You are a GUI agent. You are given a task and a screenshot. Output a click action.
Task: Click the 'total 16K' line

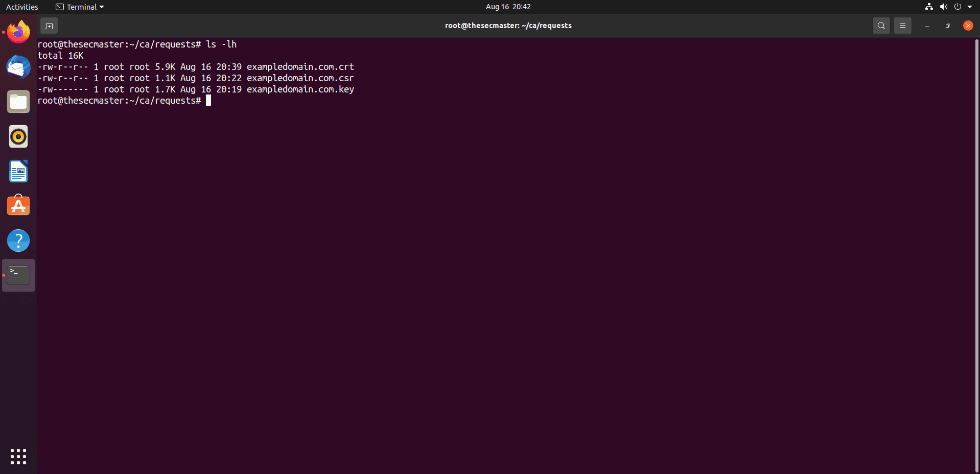pos(60,56)
